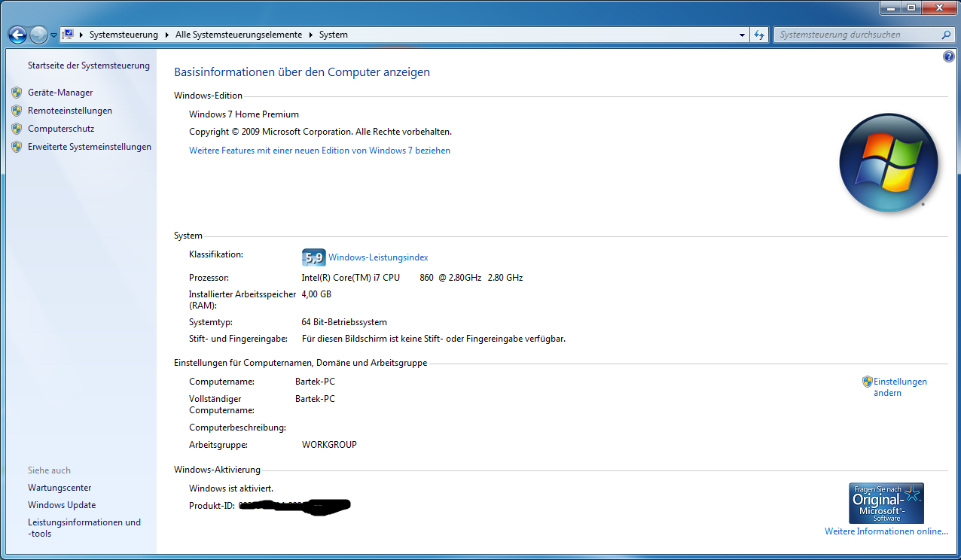The image size is (961, 560).
Task: Click the control panel icon in address bar
Action: coord(68,34)
